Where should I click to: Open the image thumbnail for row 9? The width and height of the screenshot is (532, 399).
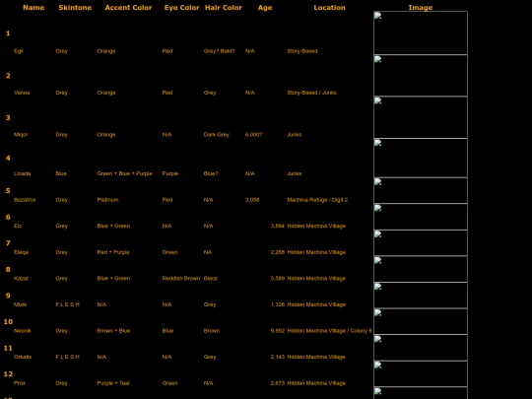[421, 296]
